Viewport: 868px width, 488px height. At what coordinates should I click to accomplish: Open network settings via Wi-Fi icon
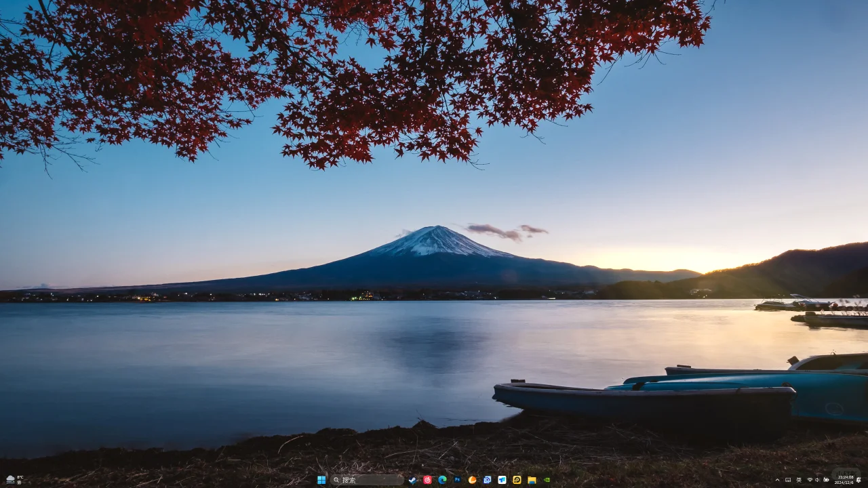tap(810, 480)
